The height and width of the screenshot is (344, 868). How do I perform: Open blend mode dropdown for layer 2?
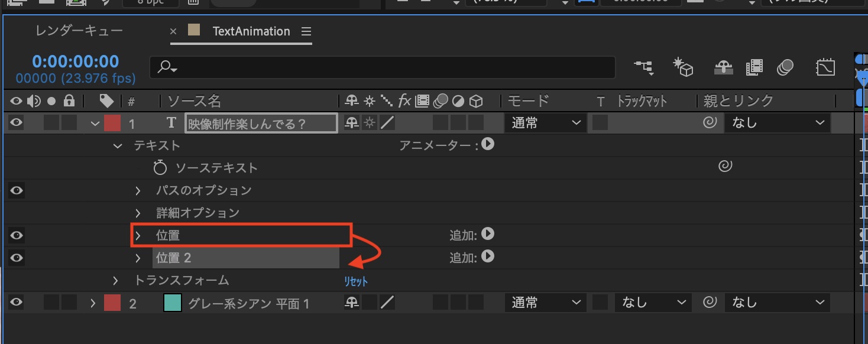[545, 303]
